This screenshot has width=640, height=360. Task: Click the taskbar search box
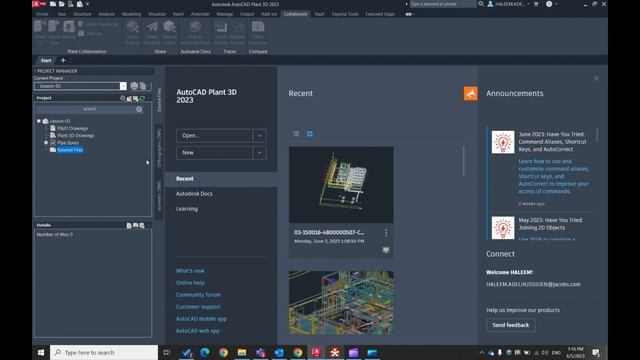pos(104,352)
